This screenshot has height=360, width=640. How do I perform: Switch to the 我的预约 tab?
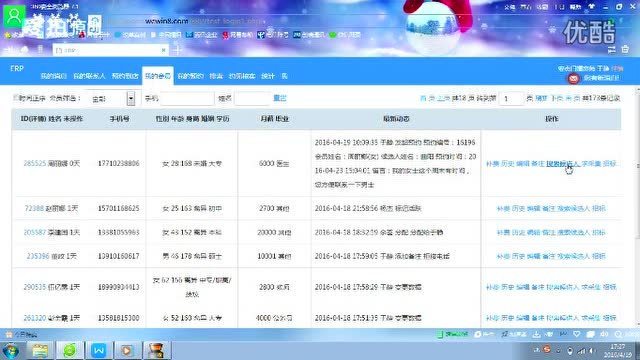(x=191, y=76)
